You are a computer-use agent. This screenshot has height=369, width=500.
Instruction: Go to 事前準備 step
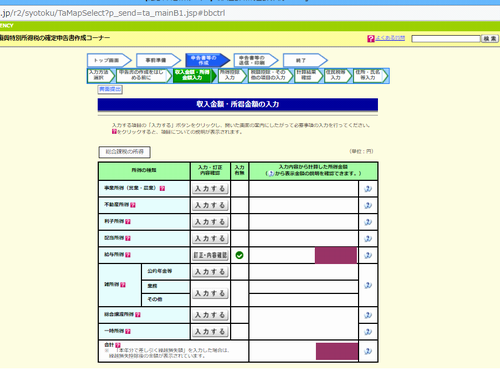click(158, 60)
